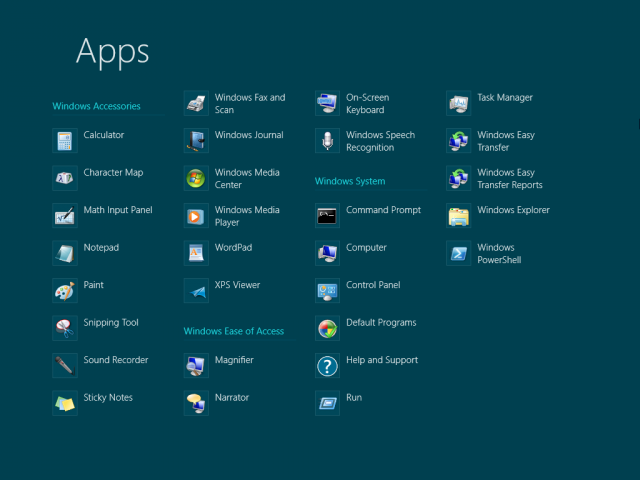Click the "Windows Journal" text
640x480 pixels.
click(249, 135)
